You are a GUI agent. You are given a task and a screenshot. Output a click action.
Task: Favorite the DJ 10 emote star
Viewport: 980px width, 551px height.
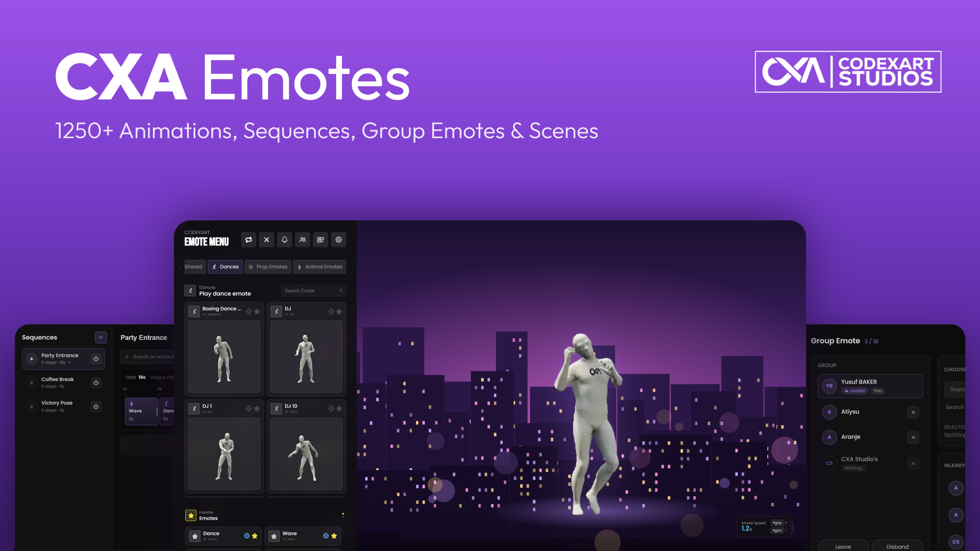[339, 408]
